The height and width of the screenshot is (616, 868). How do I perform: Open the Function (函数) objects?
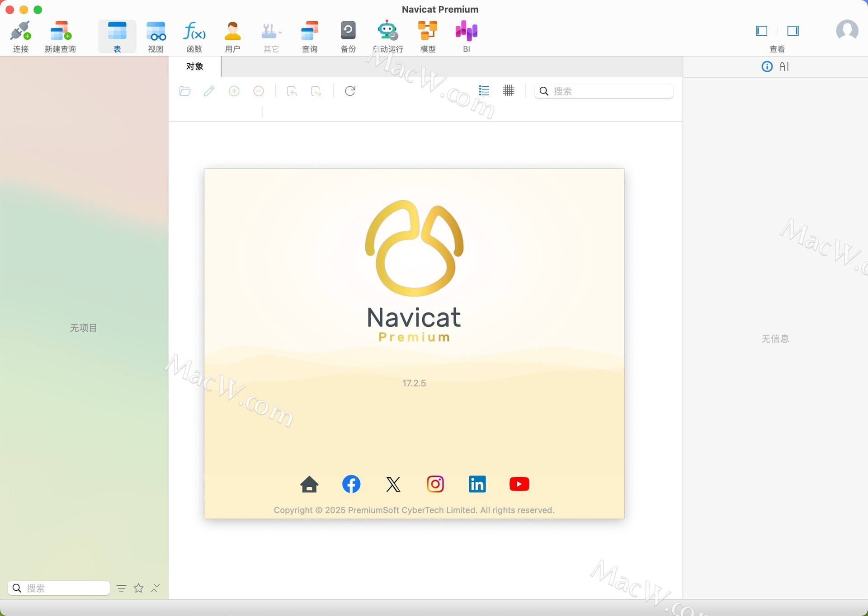(194, 36)
